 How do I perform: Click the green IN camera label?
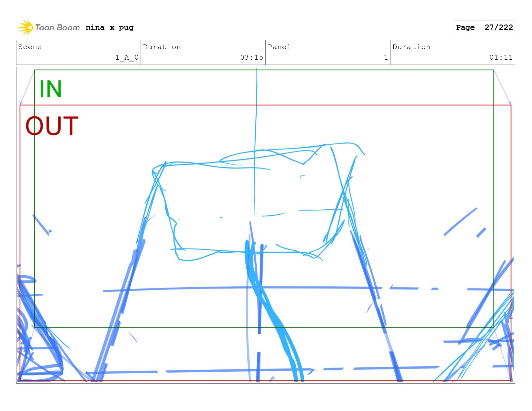(x=50, y=89)
